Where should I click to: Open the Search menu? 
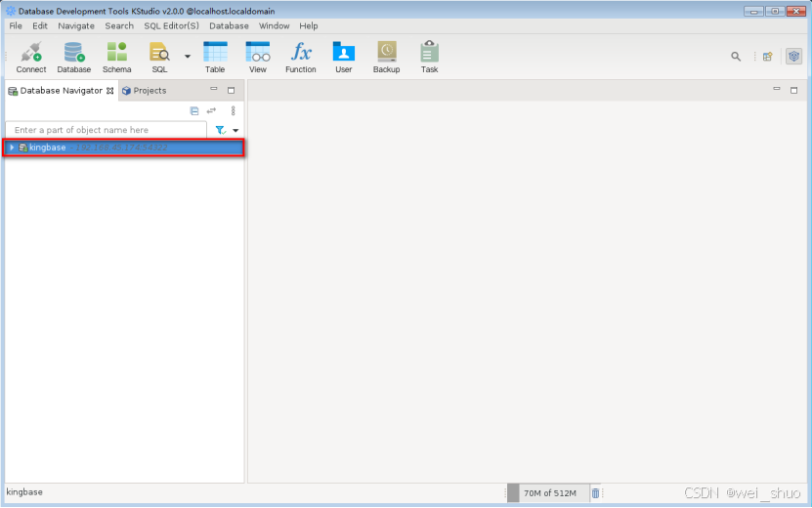(x=119, y=26)
